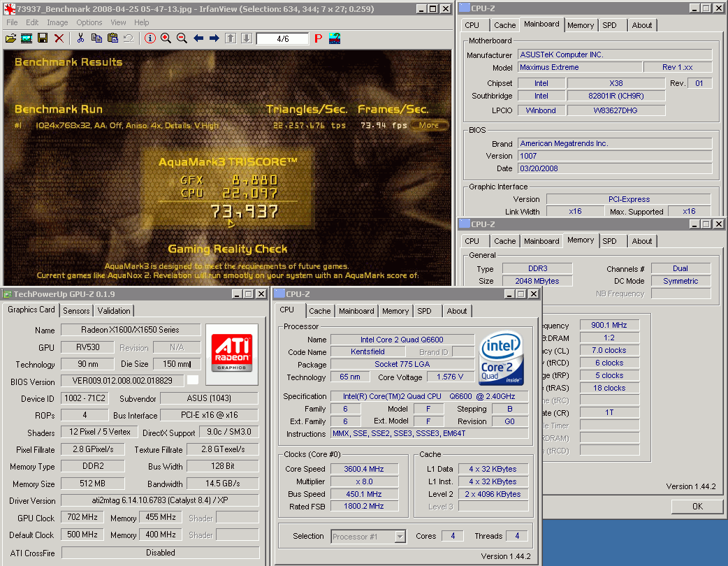Click the Radeon X1600/X1650 Series name field

(131, 330)
